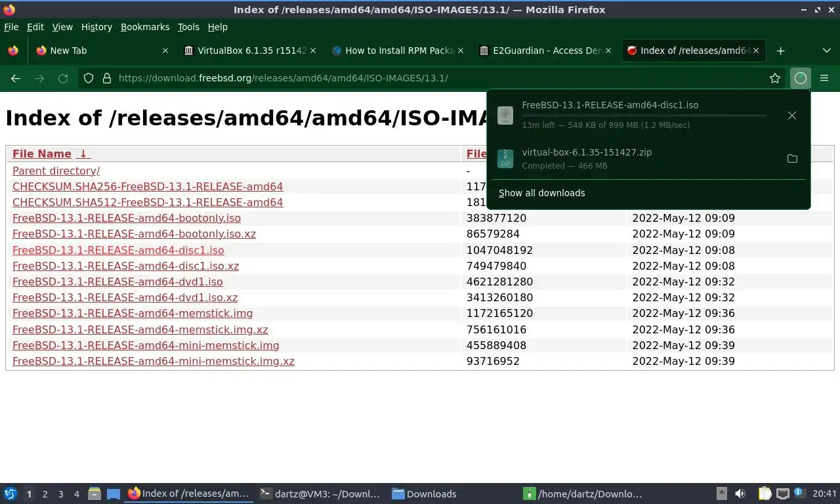The image size is (840, 504).
Task: Switch to workspace 3
Action: [60, 494]
